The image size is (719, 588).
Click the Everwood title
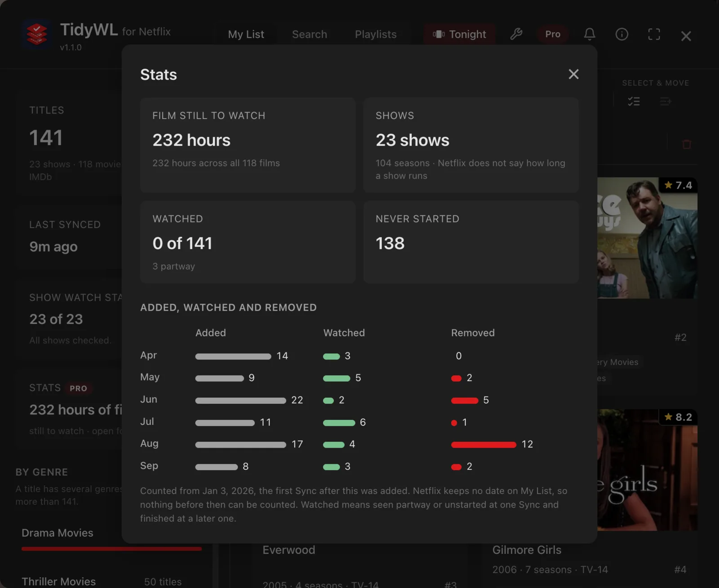tap(289, 550)
